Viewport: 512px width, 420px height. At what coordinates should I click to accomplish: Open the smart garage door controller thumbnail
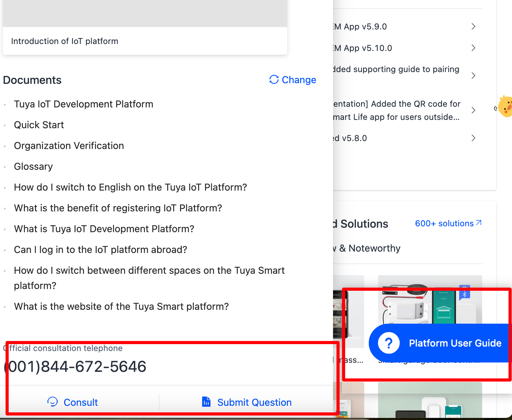(x=430, y=300)
